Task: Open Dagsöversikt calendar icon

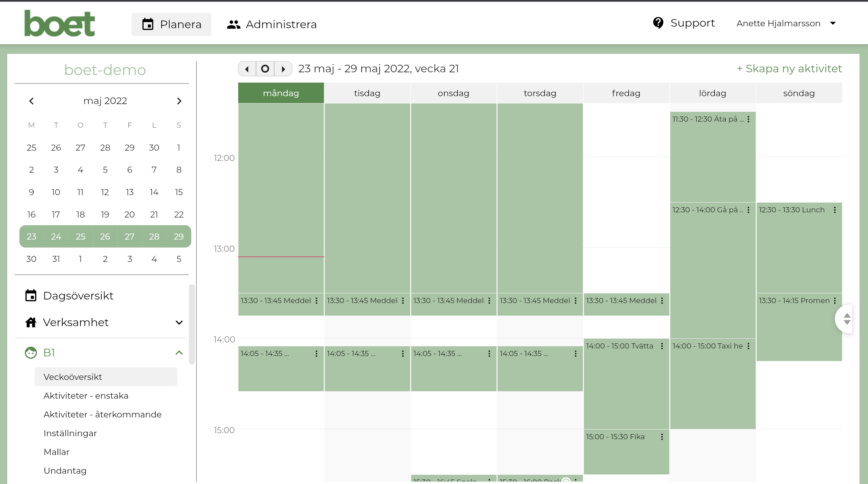Action: pos(31,295)
